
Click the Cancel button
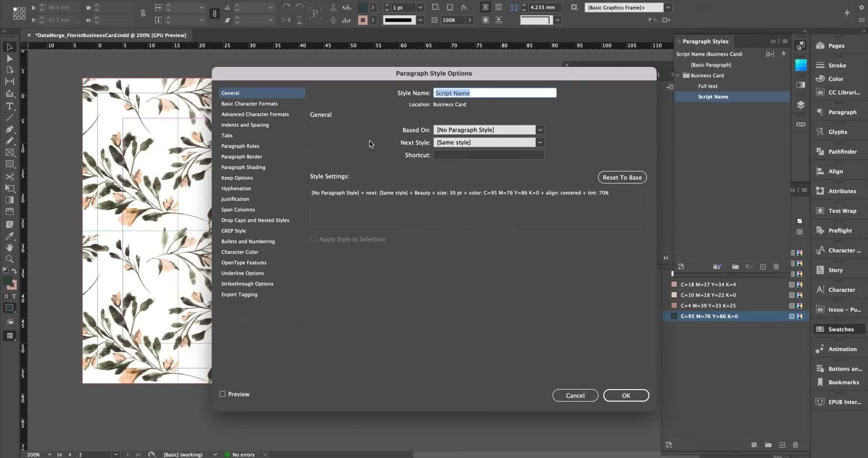point(575,395)
